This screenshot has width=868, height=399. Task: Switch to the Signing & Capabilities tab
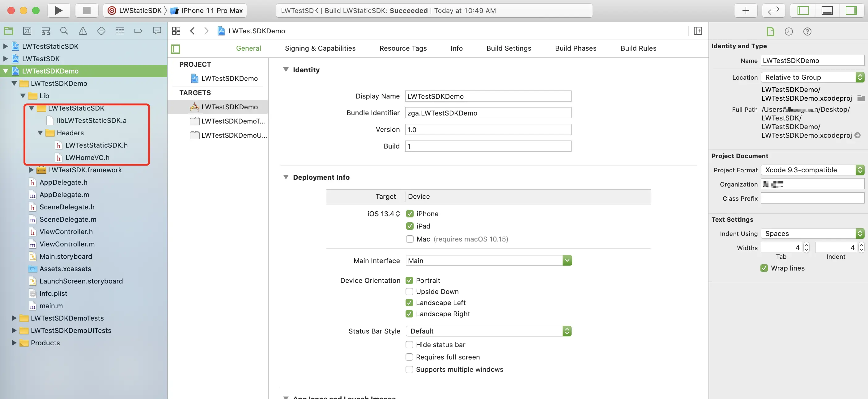click(320, 48)
